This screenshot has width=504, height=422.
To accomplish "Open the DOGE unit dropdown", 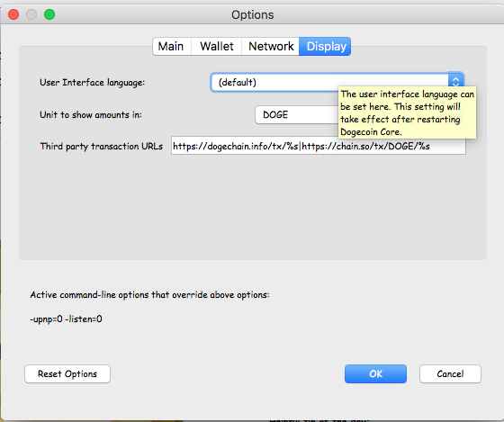I will (296, 115).
